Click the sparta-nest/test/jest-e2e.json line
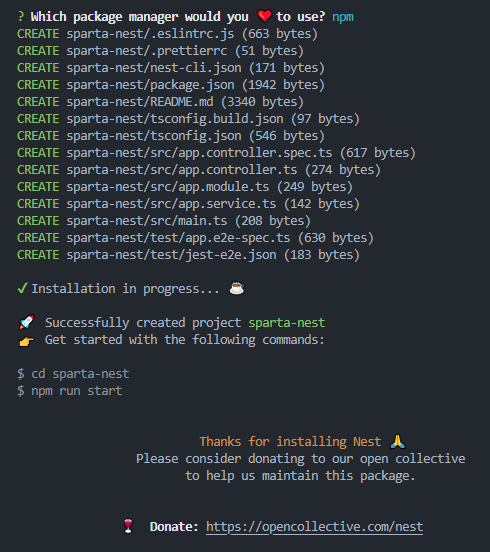 188,255
